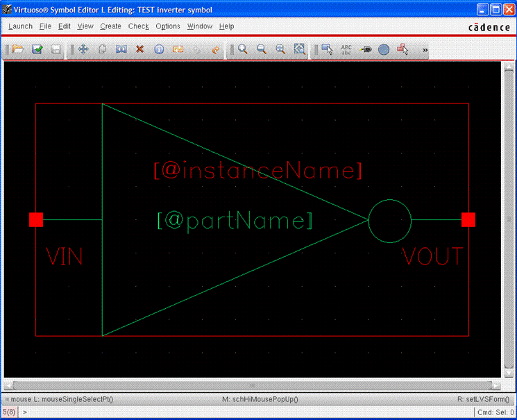Open the Launch menu

[20, 26]
